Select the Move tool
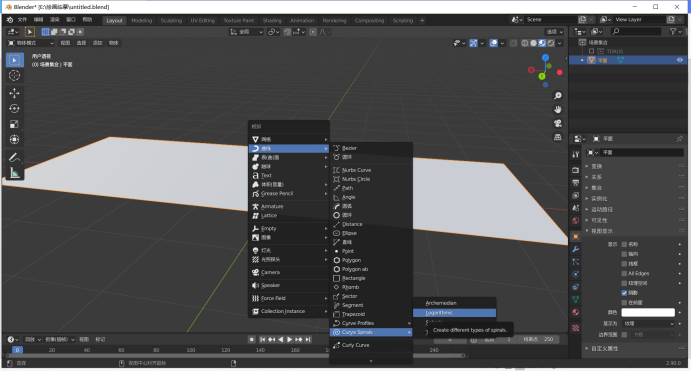692x371 pixels. tap(15, 93)
